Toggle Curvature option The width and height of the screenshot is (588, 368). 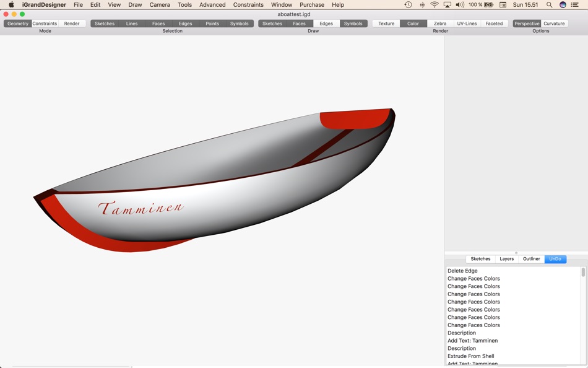click(554, 24)
